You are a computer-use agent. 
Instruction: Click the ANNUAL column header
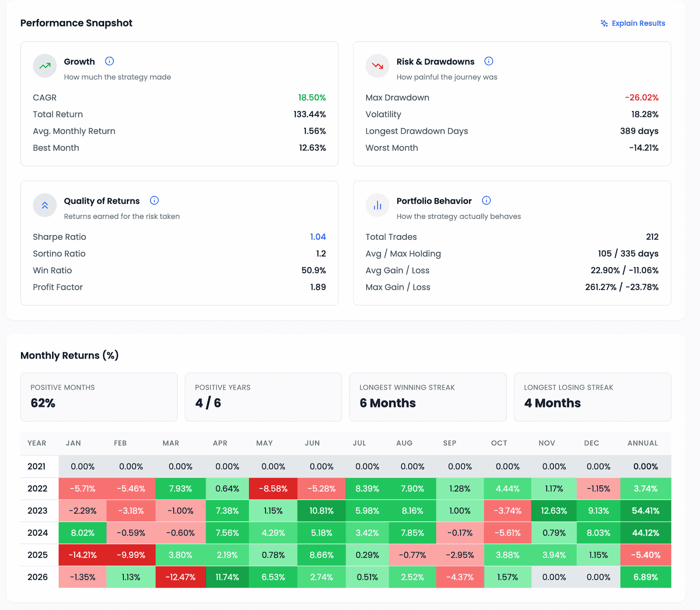click(x=643, y=443)
